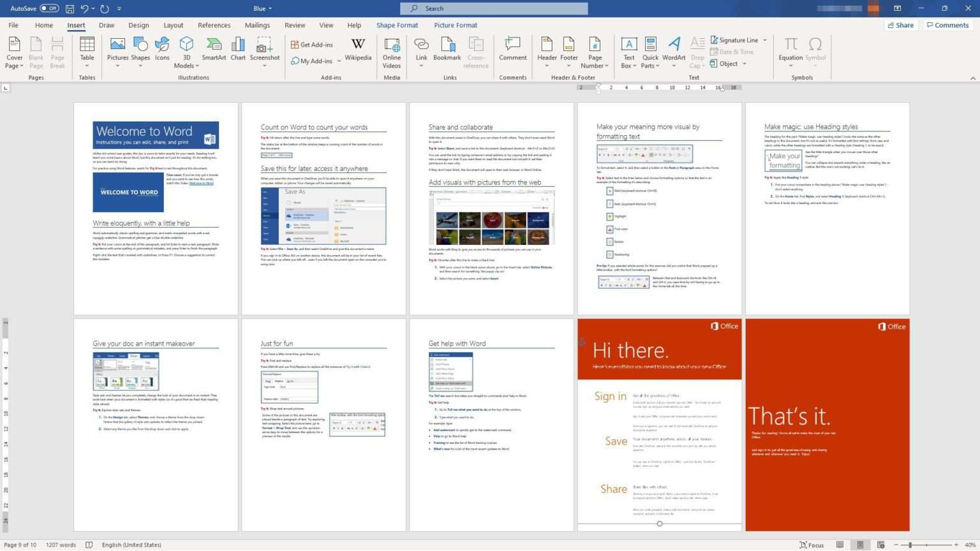Open the Quick Parts dropdown
Screen dimensions: 980x551
point(650,51)
